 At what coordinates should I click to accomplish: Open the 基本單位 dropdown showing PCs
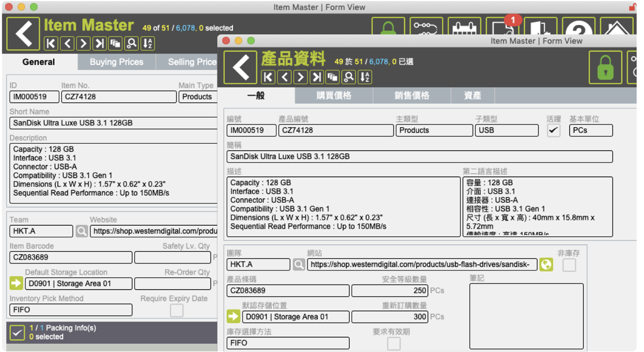point(590,130)
